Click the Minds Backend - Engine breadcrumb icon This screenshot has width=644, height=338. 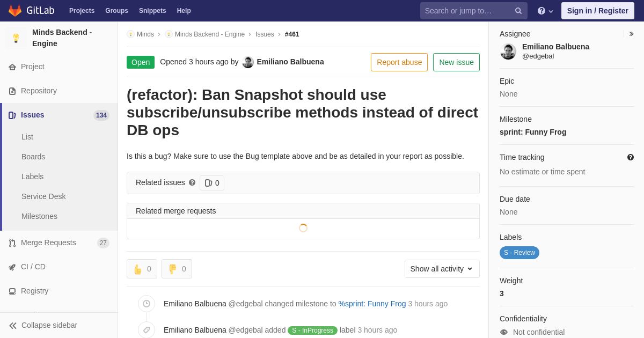coord(169,34)
